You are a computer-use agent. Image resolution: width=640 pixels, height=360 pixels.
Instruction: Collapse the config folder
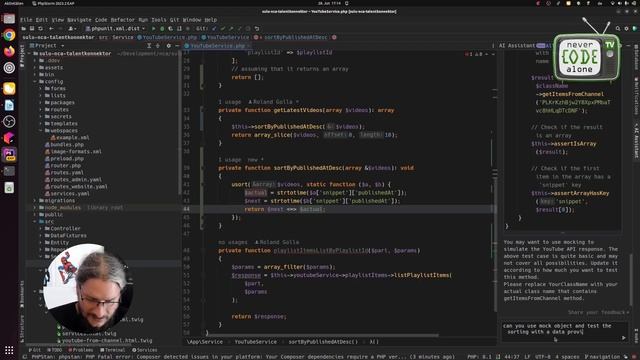(36, 81)
